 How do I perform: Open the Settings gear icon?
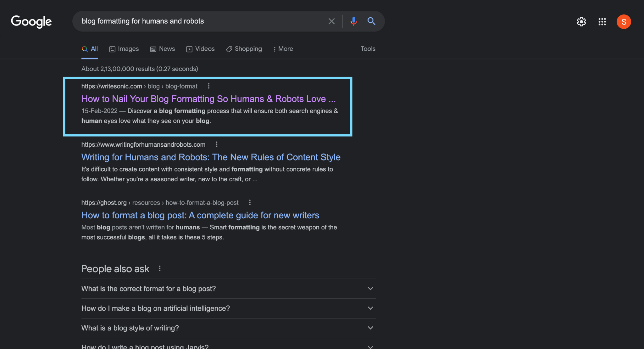point(581,22)
